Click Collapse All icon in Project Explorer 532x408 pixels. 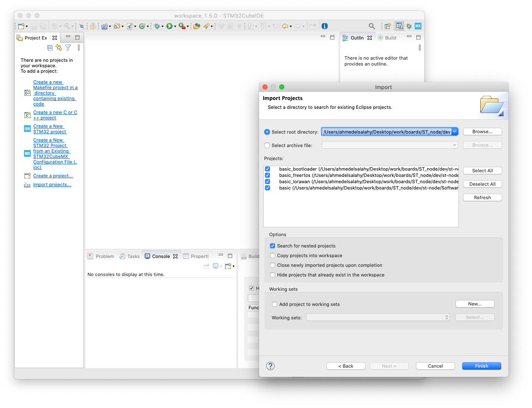click(50, 48)
